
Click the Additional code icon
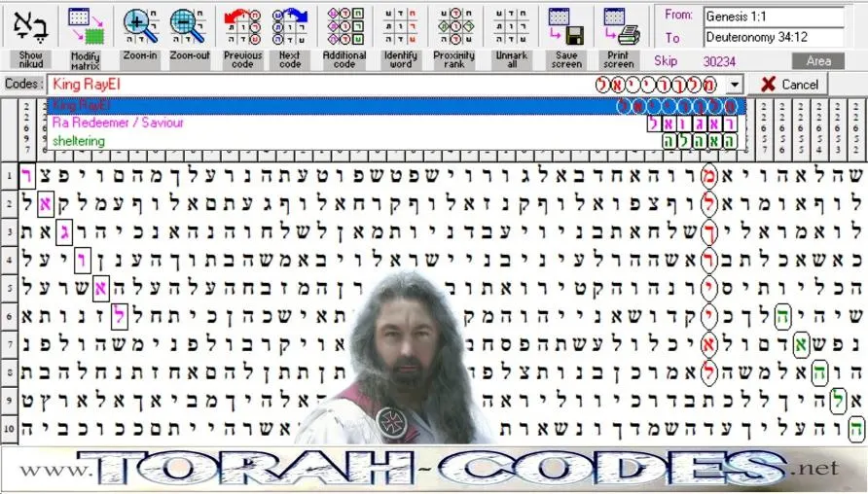coord(344,26)
